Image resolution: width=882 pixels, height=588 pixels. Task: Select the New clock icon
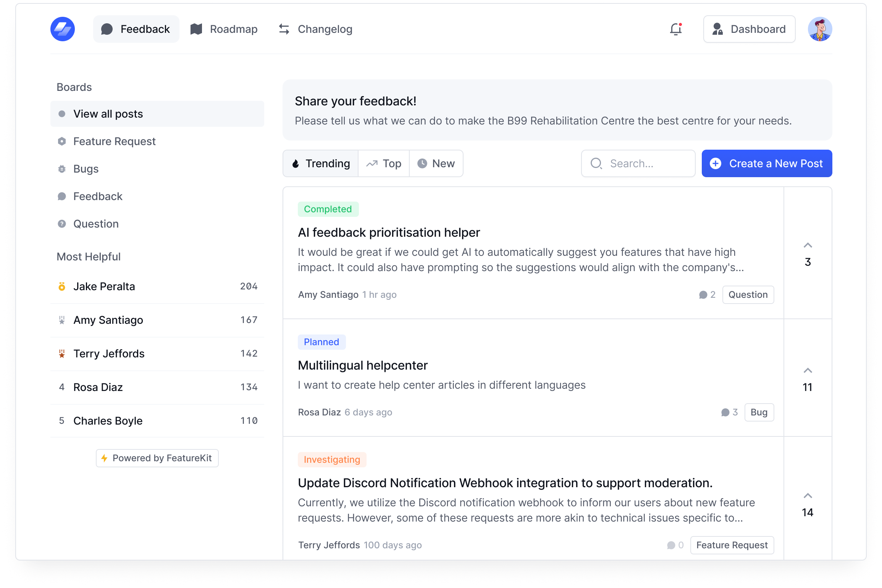tap(422, 163)
